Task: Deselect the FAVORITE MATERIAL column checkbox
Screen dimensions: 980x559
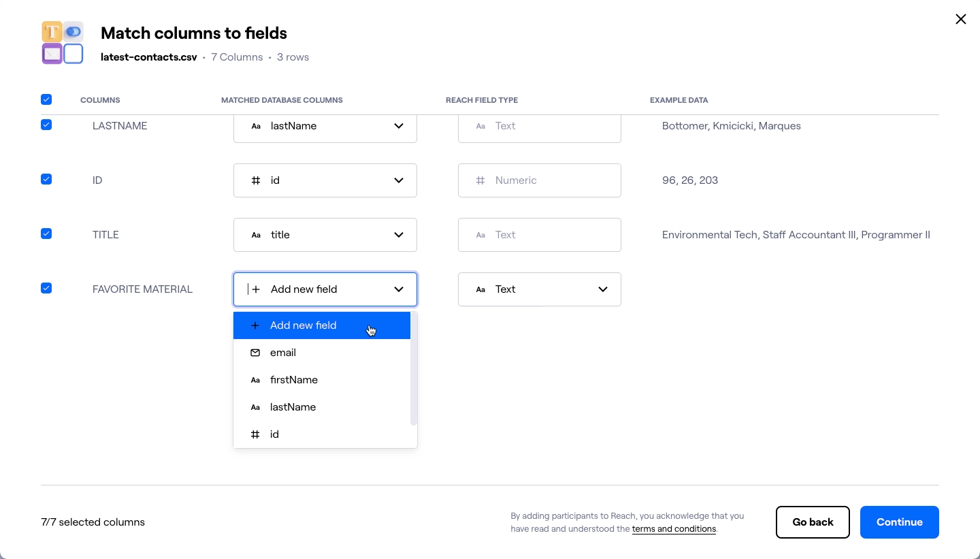Action: [46, 288]
